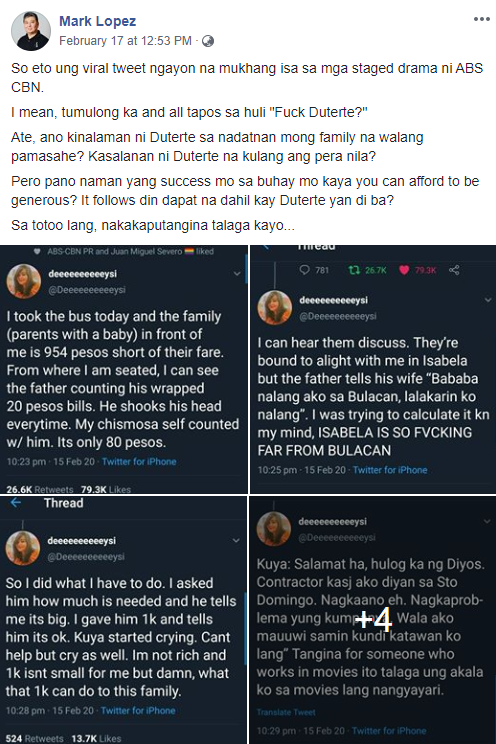The image size is (496, 744).
Task: Click the heart like icon showing 79.3K
Action: [404, 270]
